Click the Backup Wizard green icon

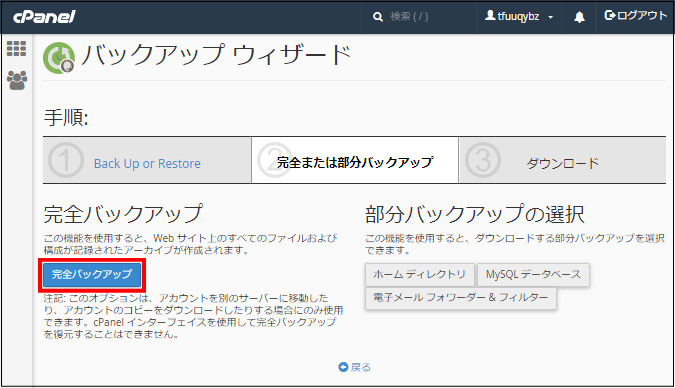coord(59,58)
